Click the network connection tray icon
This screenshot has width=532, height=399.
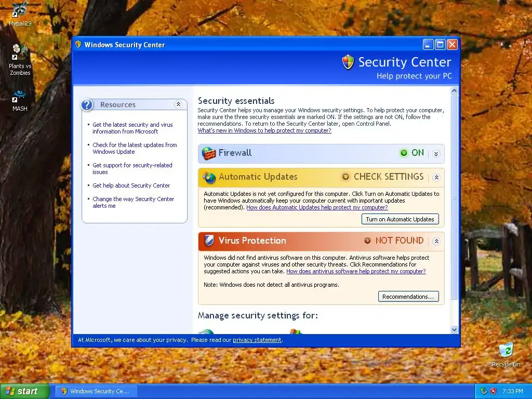click(x=484, y=391)
